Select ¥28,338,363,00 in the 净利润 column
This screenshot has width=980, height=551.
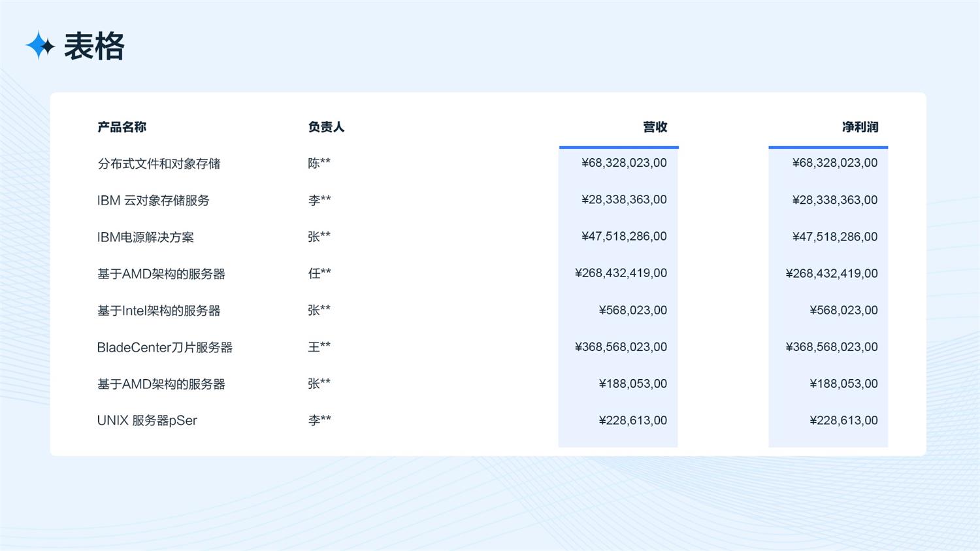pyautogui.click(x=835, y=200)
